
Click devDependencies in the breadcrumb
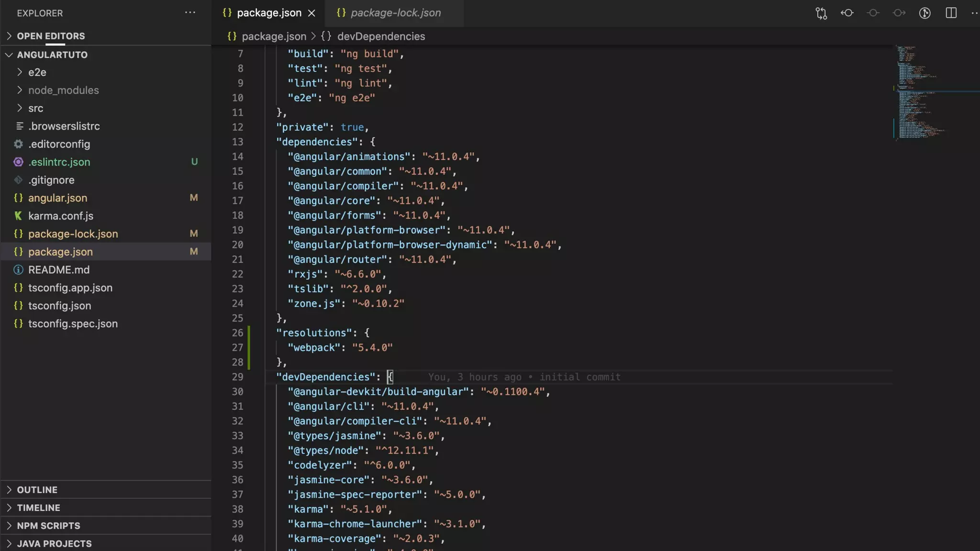(381, 36)
